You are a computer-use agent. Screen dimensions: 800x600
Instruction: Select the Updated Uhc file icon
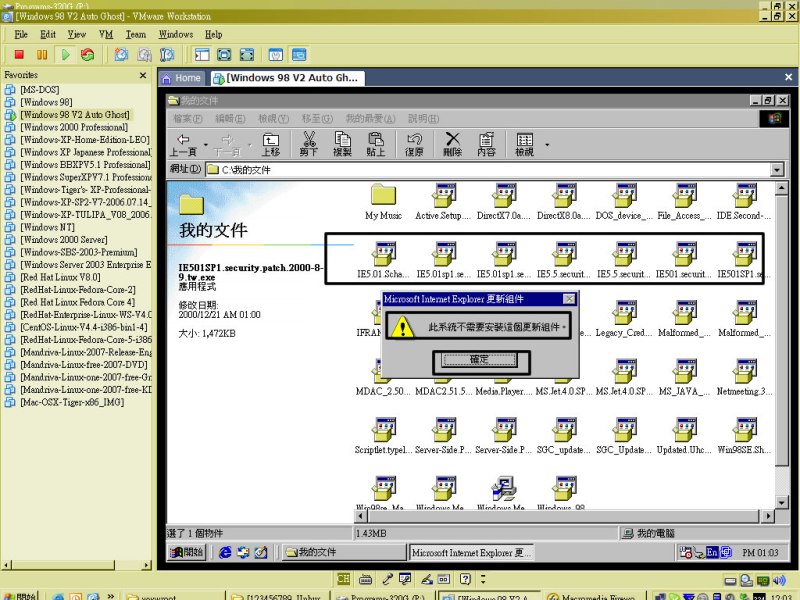pyautogui.click(x=685, y=437)
